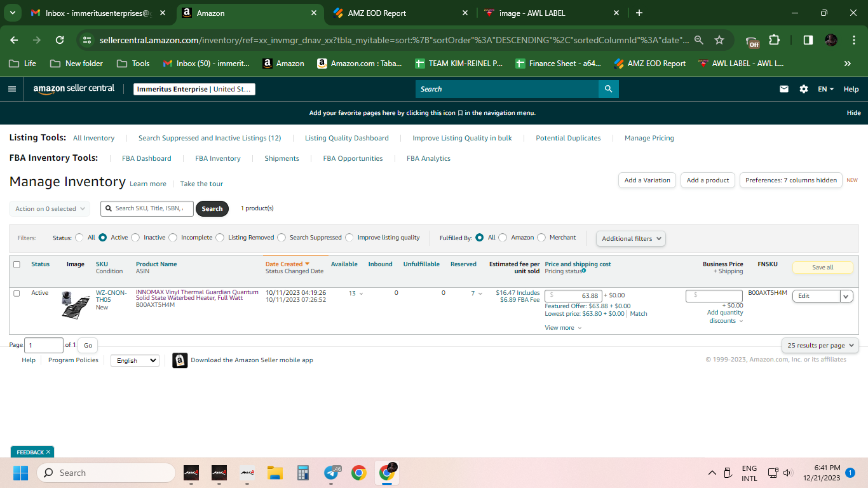
Task: Click the Amazon Seller Central logo
Action: (74, 88)
